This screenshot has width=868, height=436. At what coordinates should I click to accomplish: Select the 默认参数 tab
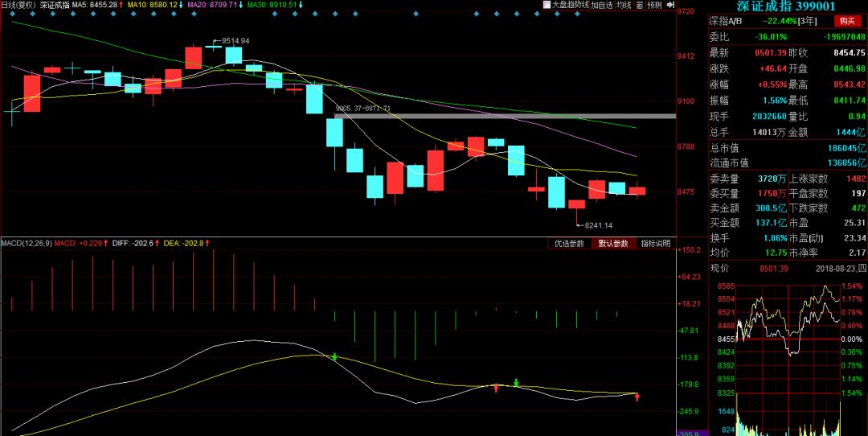click(x=612, y=243)
